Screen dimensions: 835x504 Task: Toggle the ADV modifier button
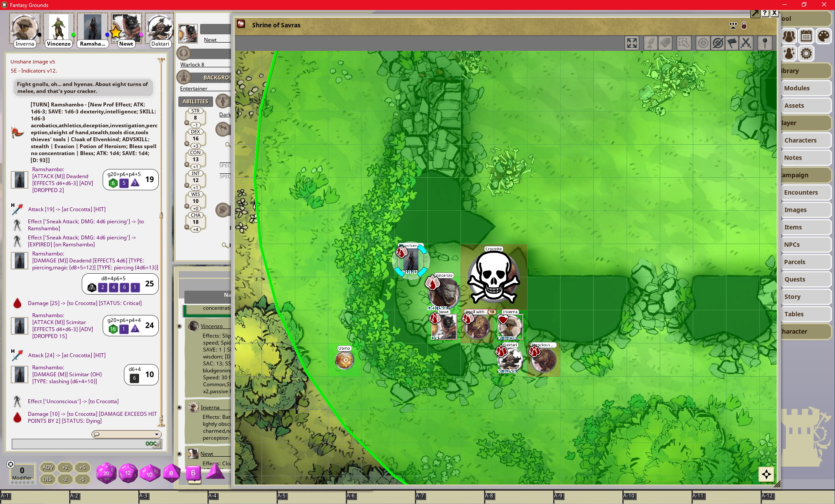click(47, 468)
